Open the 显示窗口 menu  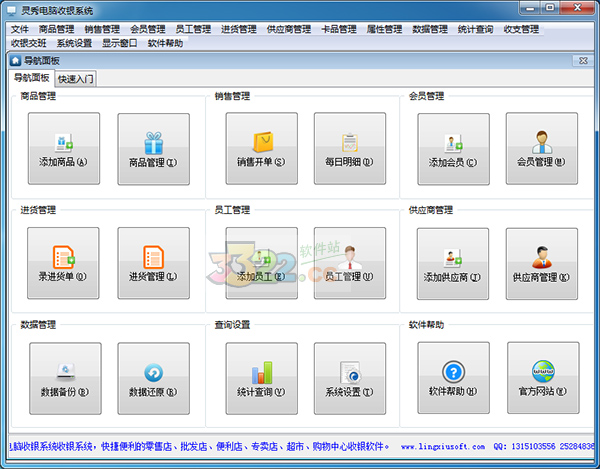(x=120, y=43)
